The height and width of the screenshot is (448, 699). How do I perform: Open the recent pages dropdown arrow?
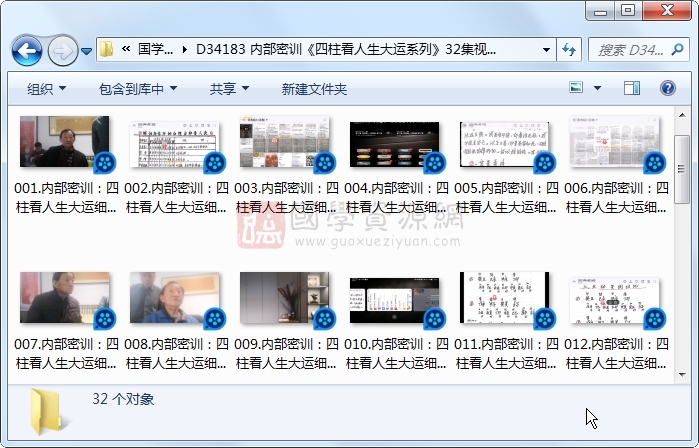coord(86,51)
